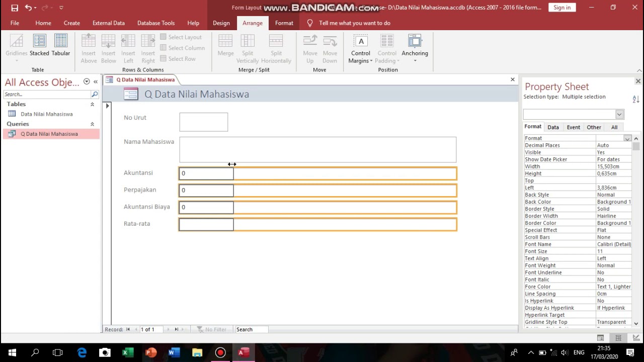
Task: Collapse the Queries group
Action: coord(93,124)
